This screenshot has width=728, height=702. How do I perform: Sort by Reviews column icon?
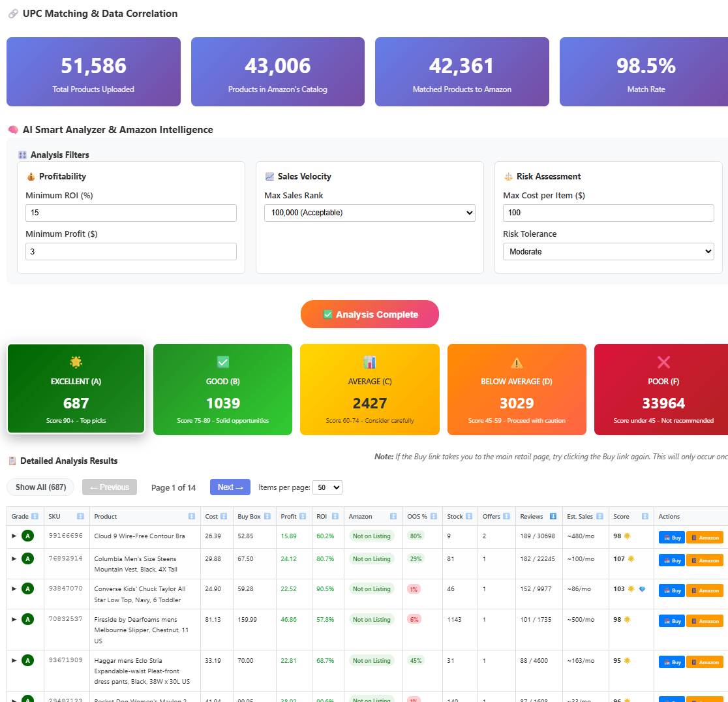553,516
